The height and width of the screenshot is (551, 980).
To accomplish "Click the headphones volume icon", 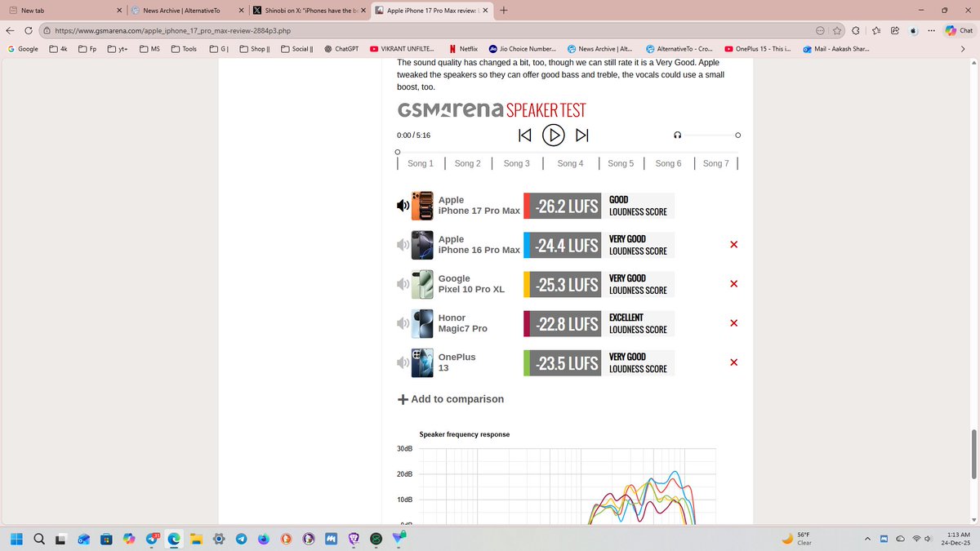I will [x=678, y=136].
